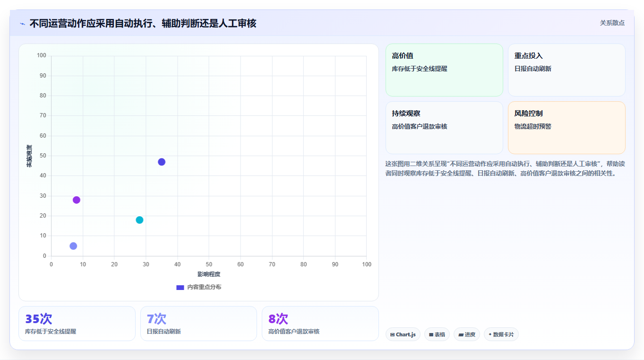Click the chart description paragraph
This screenshot has height=360, width=644.
(505, 168)
